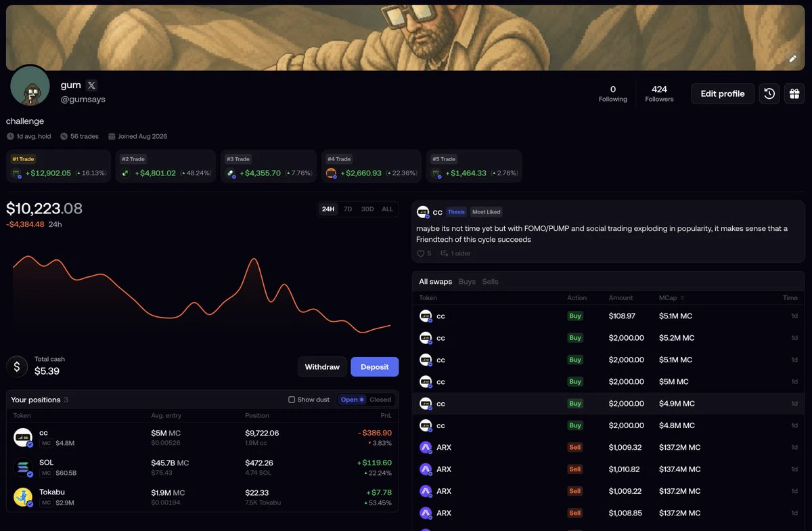
Task: Click the Withdraw button
Action: (x=322, y=367)
